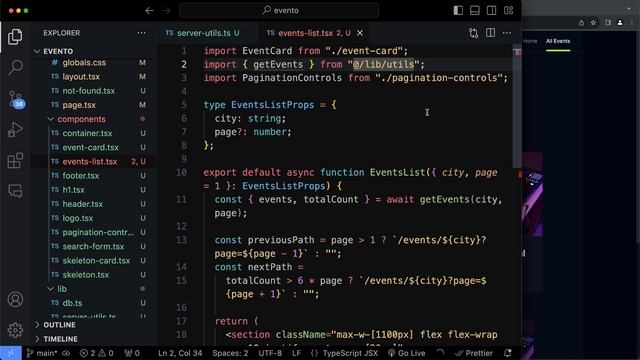Start Go Live server from status bar
640x360 pixels.
pos(407,353)
